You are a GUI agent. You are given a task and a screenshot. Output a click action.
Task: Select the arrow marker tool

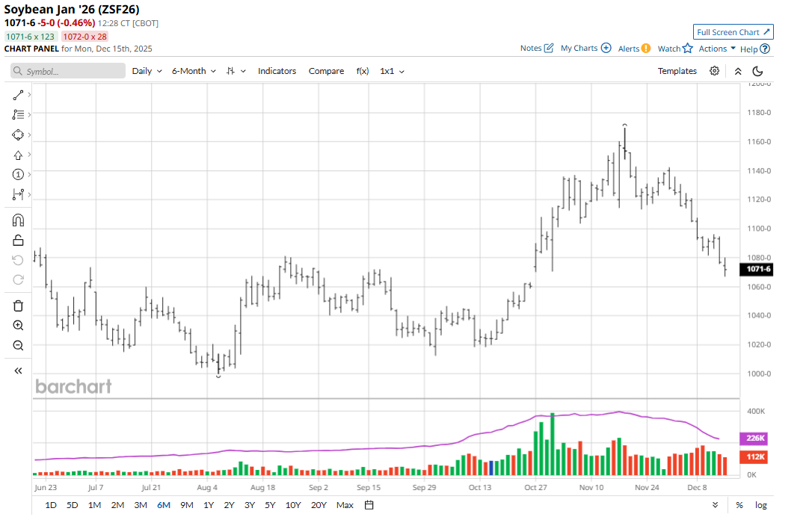(x=18, y=155)
